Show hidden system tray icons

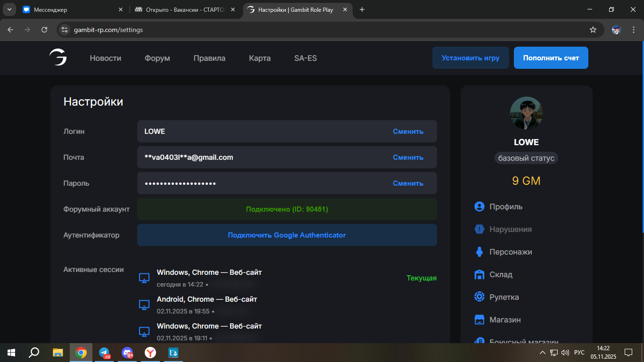(542, 353)
